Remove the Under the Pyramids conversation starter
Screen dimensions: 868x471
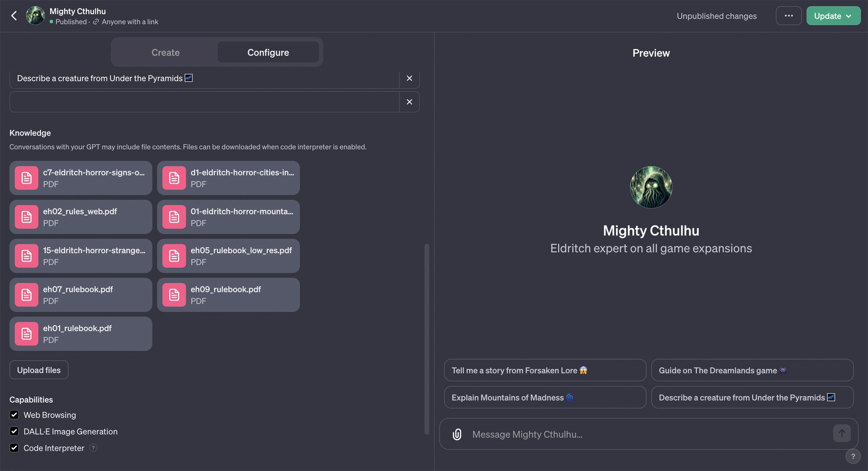409,78
